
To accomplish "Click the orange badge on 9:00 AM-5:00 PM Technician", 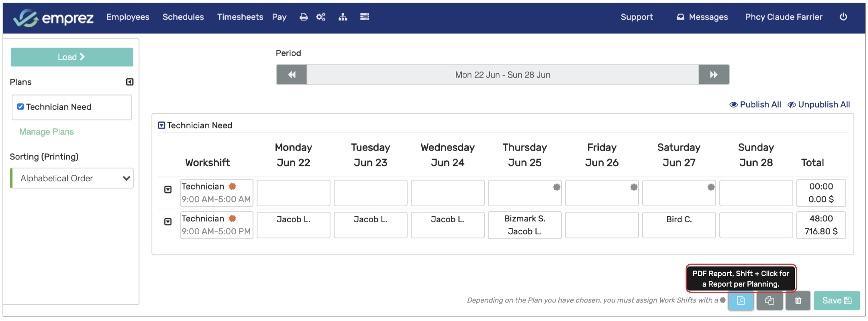I will click(232, 219).
